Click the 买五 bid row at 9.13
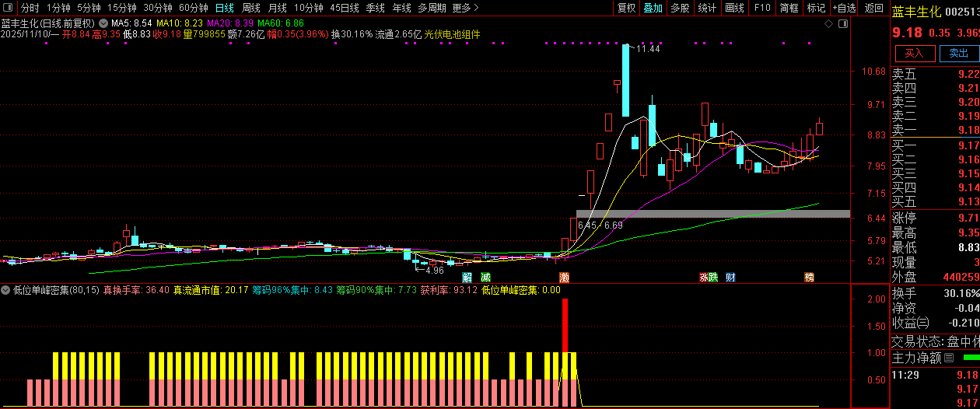The image size is (980, 409). click(935, 201)
